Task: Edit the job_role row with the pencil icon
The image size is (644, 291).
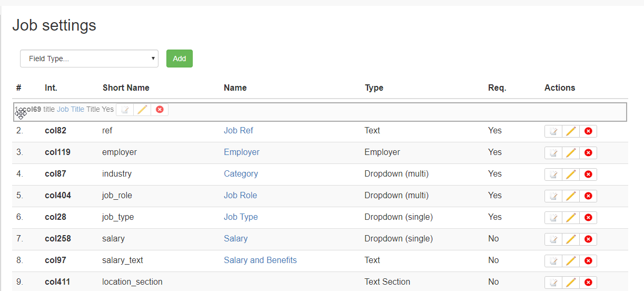Action: point(571,196)
